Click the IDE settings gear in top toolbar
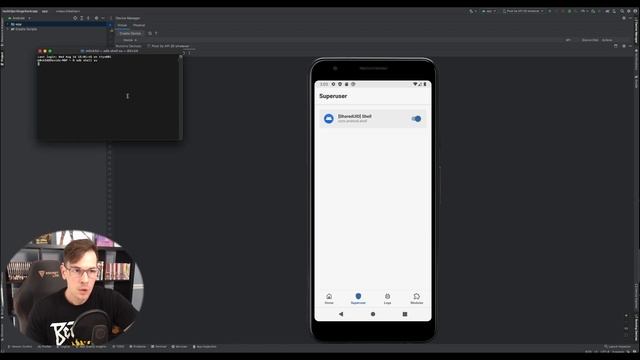This screenshot has width=640, height=360. [x=629, y=11]
